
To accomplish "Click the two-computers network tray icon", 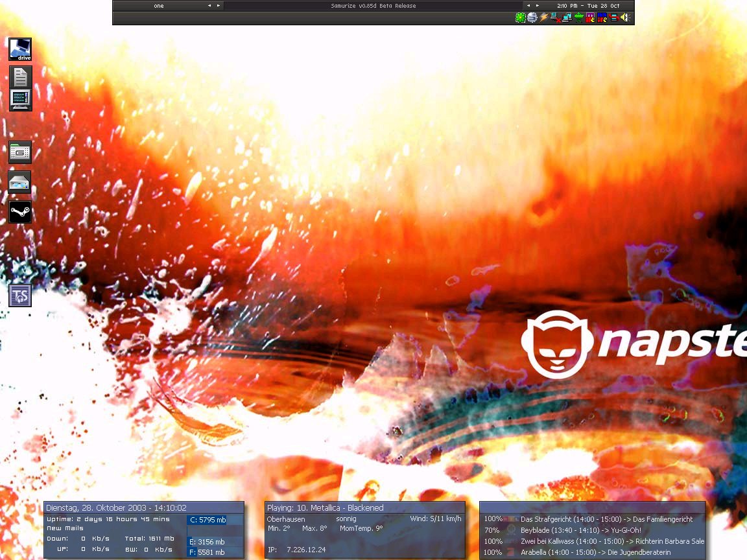I will tap(567, 17).
